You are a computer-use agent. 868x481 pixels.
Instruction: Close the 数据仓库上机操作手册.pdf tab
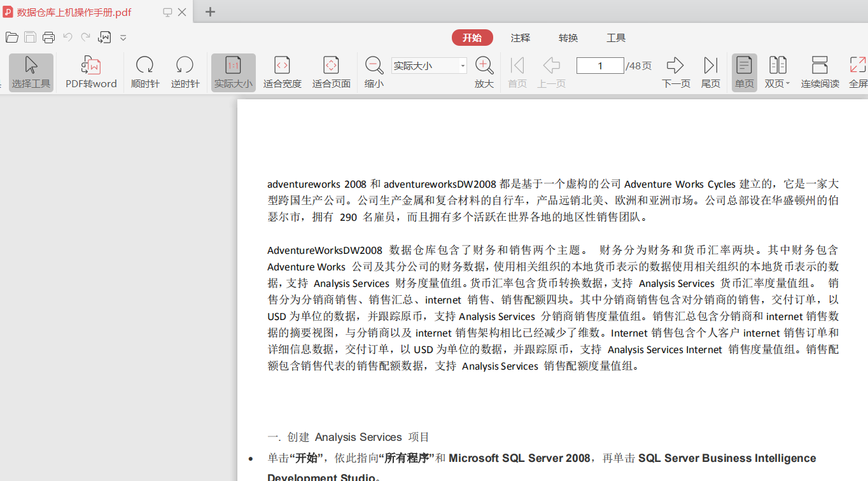(182, 12)
